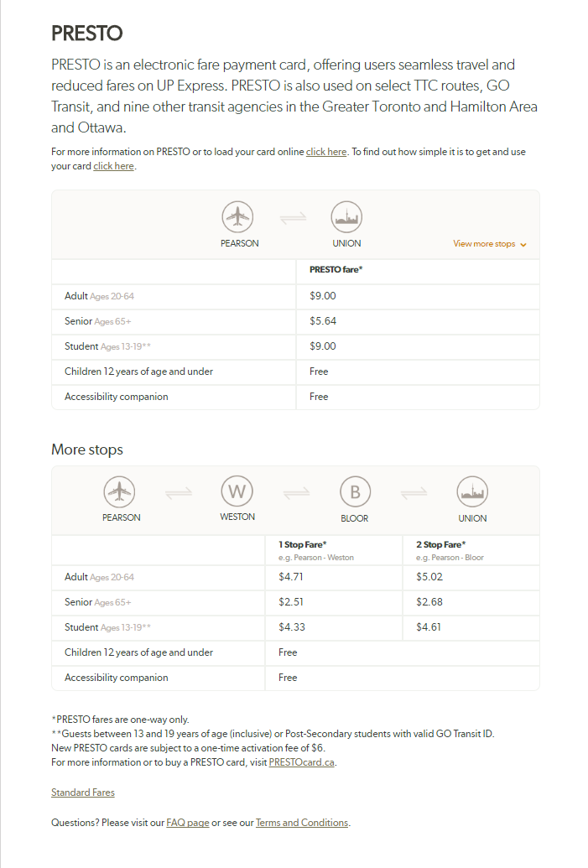The image size is (588, 868).
Task: Click the chevron beside 'View more stops'
Action: [523, 245]
